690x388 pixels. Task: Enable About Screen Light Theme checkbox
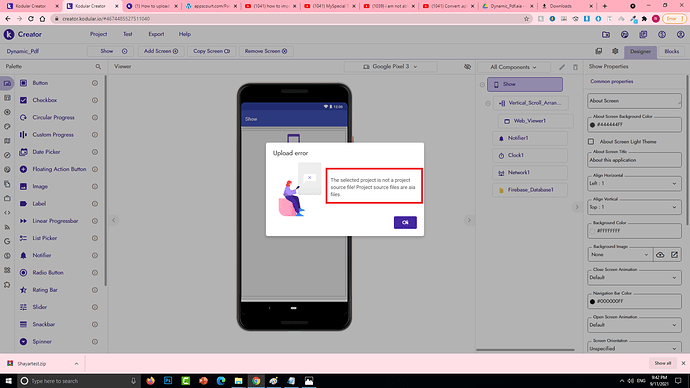591,142
